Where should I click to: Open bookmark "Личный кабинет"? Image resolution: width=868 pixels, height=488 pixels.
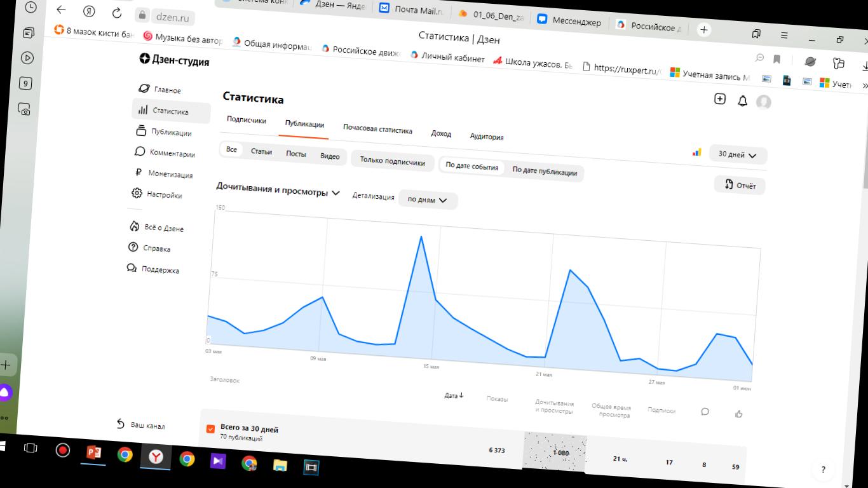(x=447, y=57)
